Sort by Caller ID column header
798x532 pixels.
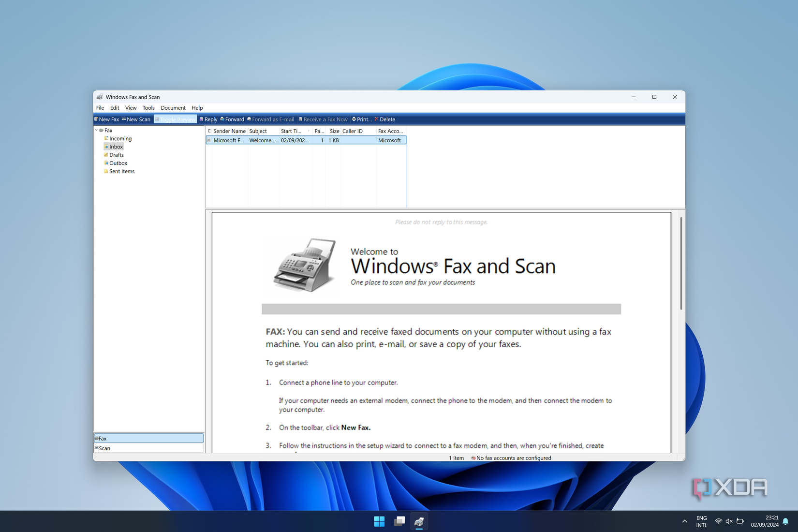[x=358, y=131]
